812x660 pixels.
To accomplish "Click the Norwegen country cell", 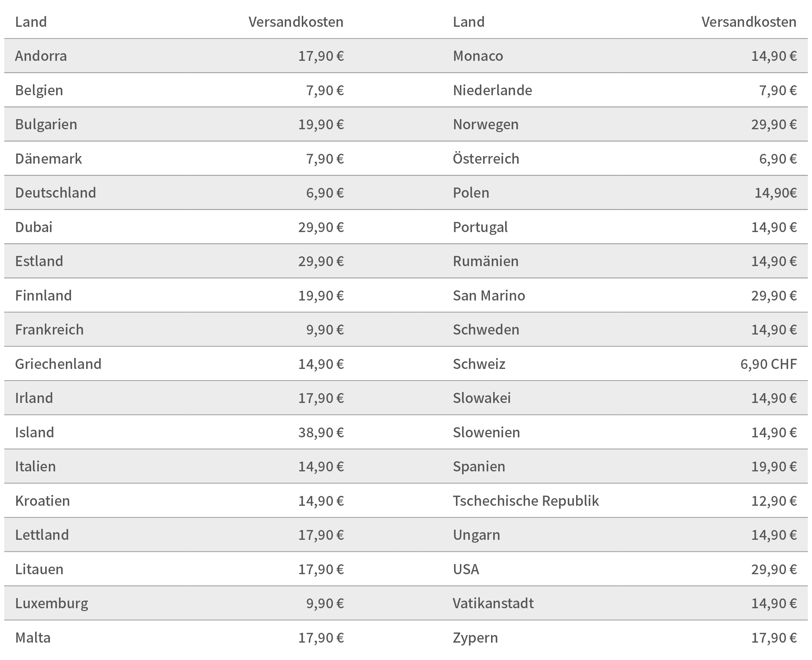I will coord(486,124).
